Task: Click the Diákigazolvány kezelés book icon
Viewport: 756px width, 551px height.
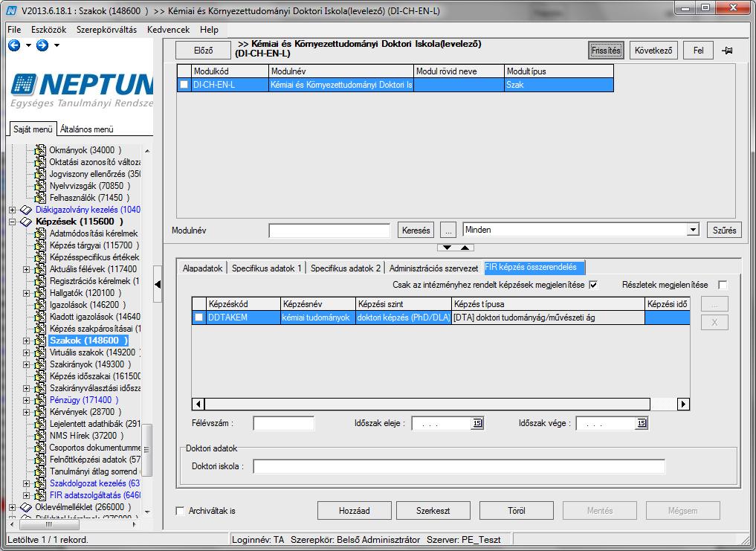Action: [26, 210]
